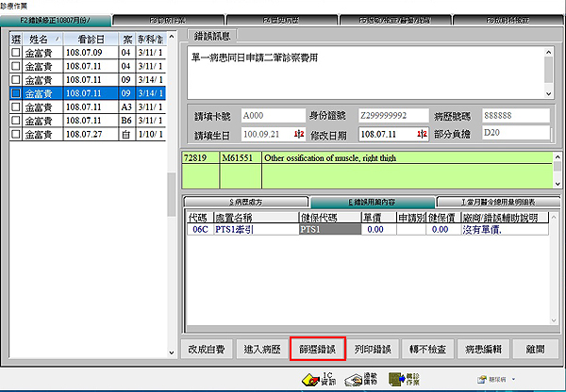Check the box for the 108.07.27 visit row

(15, 134)
